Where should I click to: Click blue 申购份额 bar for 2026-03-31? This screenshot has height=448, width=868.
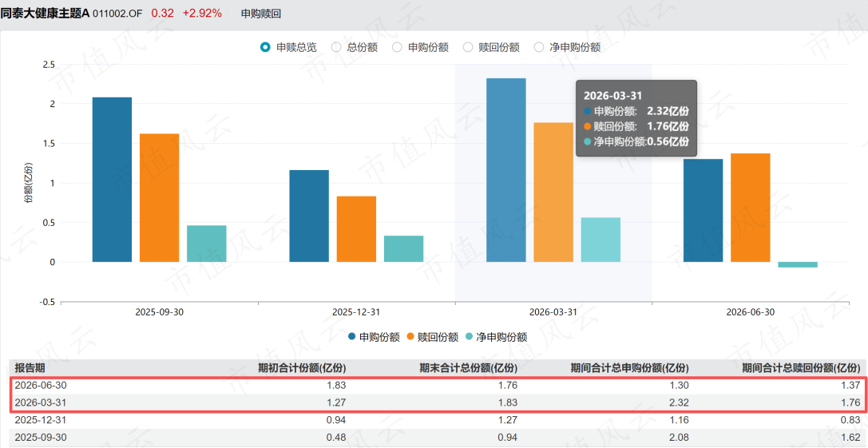pyautogui.click(x=506, y=170)
